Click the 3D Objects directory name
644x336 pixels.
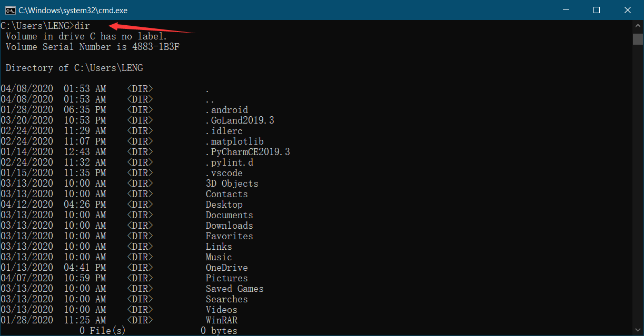click(232, 184)
